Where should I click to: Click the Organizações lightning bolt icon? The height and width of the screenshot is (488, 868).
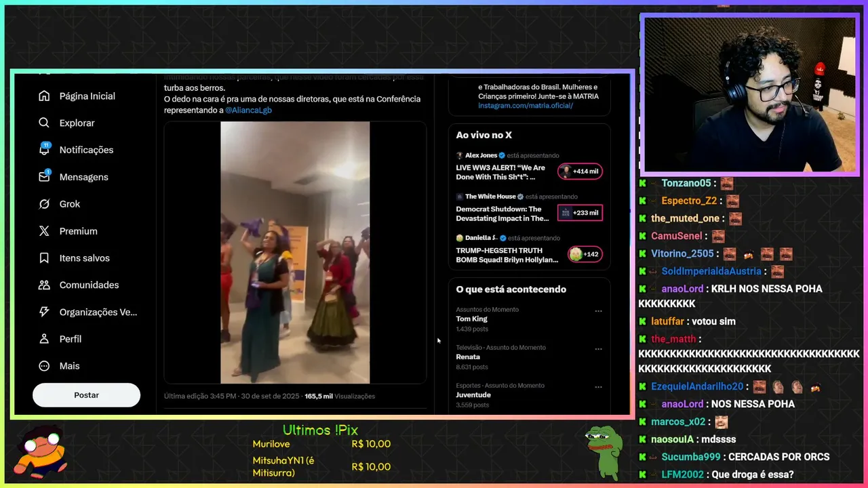[44, 312]
